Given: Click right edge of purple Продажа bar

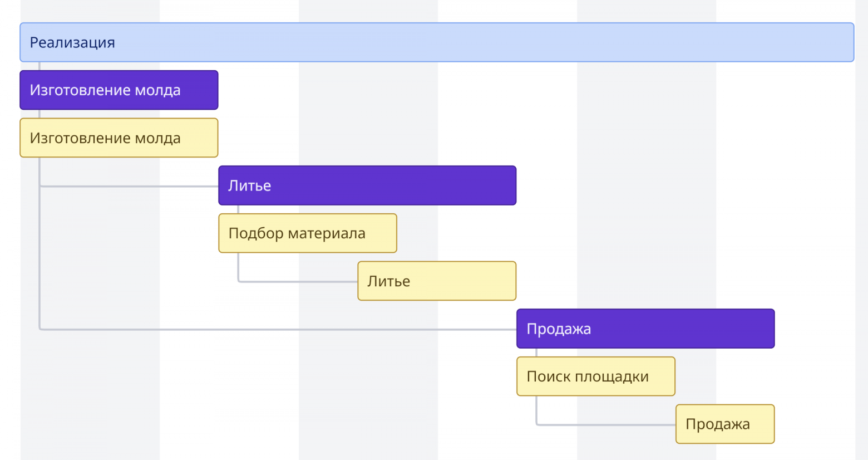Looking at the screenshot, I should [772, 329].
